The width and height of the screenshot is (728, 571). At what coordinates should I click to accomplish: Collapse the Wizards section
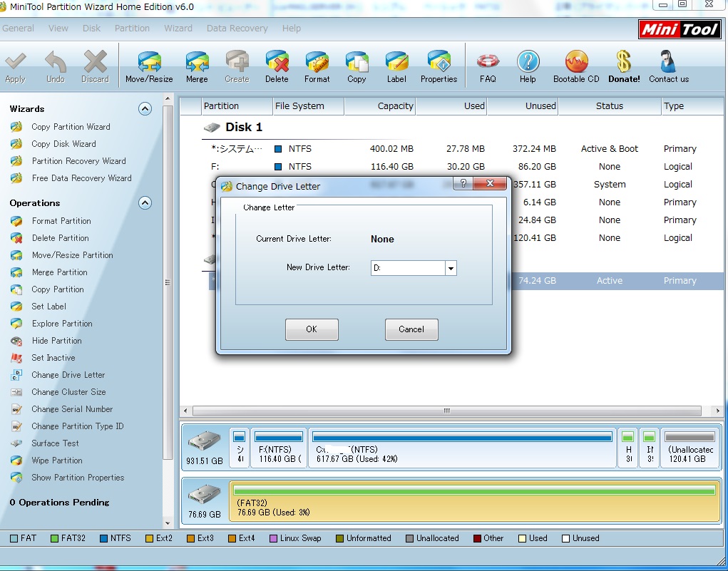click(x=145, y=109)
